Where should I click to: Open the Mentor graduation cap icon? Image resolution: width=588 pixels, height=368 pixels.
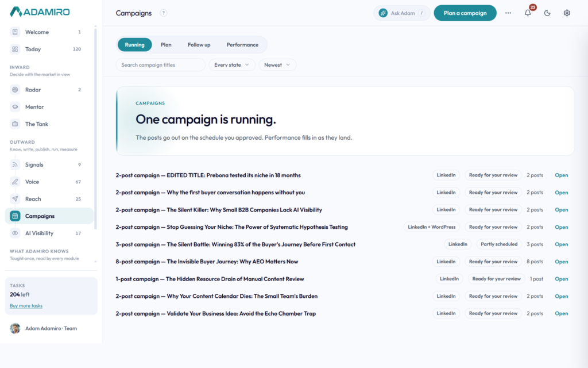coord(15,106)
